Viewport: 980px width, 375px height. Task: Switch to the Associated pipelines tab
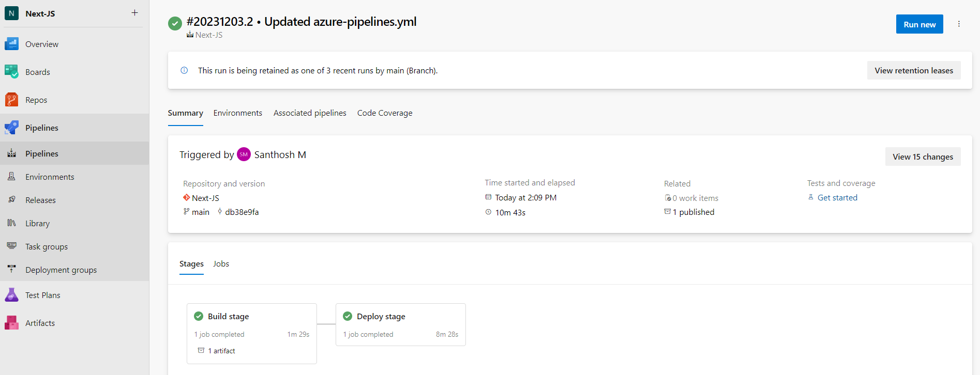310,113
